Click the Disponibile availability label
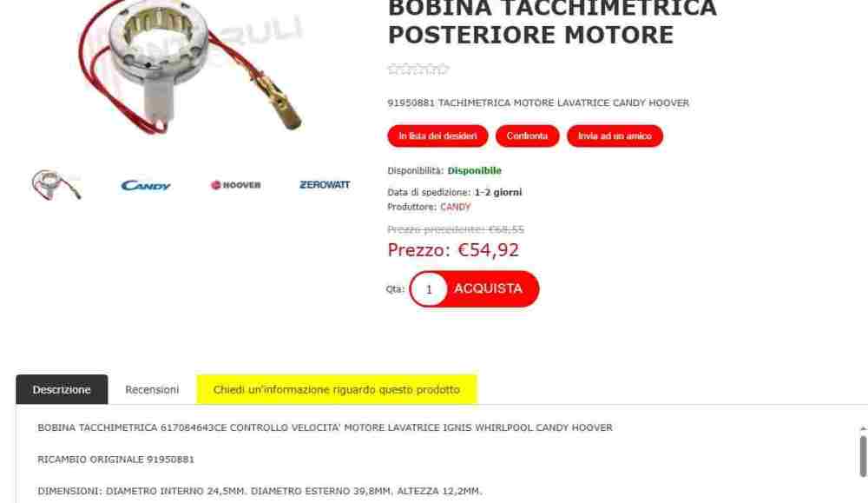 coord(475,170)
